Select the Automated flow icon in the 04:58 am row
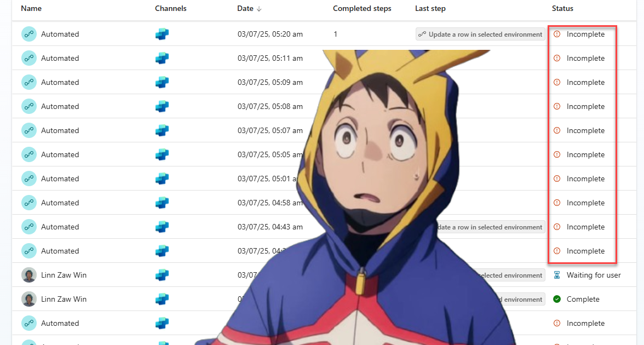 coord(28,203)
